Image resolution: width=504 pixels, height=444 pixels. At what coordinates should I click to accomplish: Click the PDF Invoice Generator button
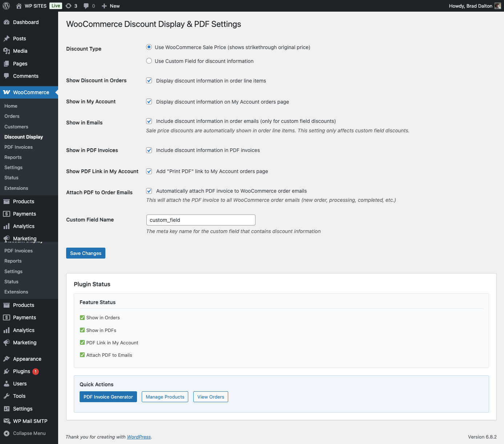click(x=108, y=397)
